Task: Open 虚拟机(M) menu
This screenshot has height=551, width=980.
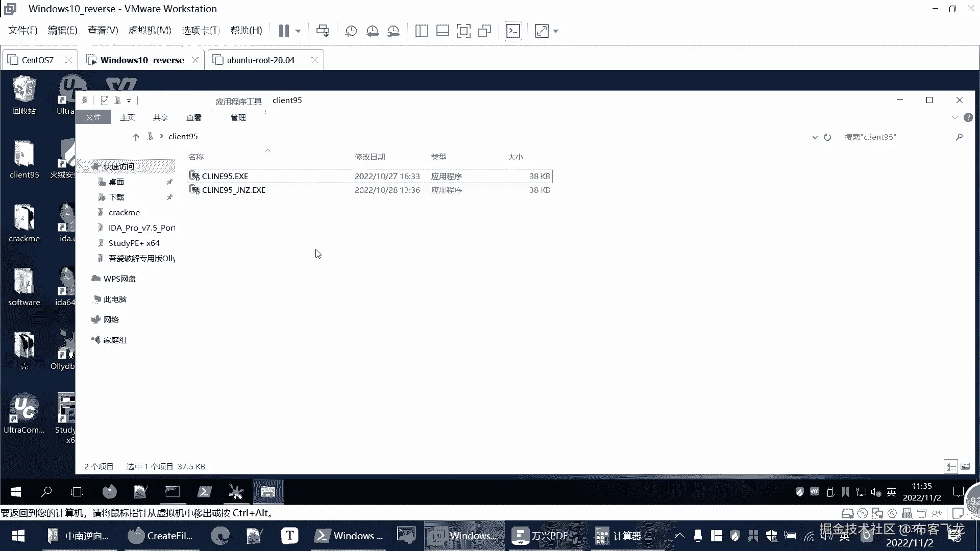Action: pyautogui.click(x=150, y=31)
